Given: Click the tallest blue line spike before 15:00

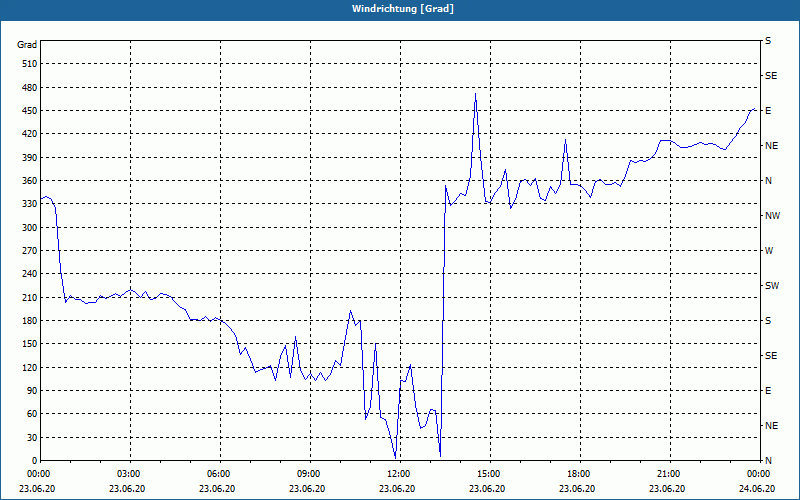Looking at the screenshot, I should [476, 94].
